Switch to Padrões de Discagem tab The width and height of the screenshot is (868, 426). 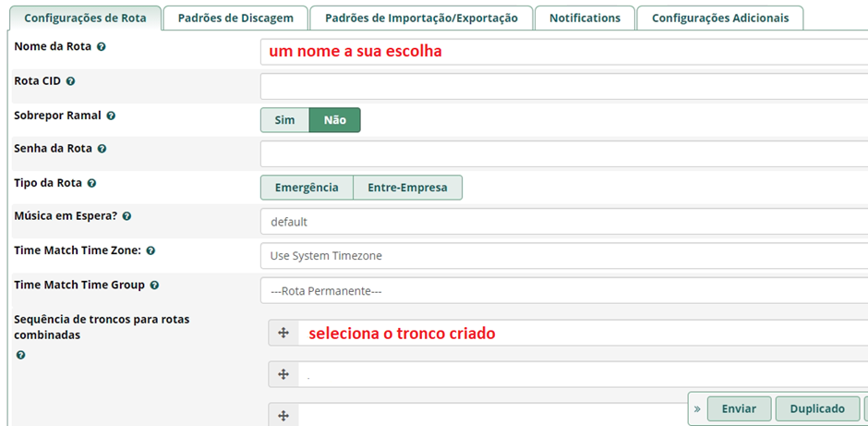coord(235,18)
